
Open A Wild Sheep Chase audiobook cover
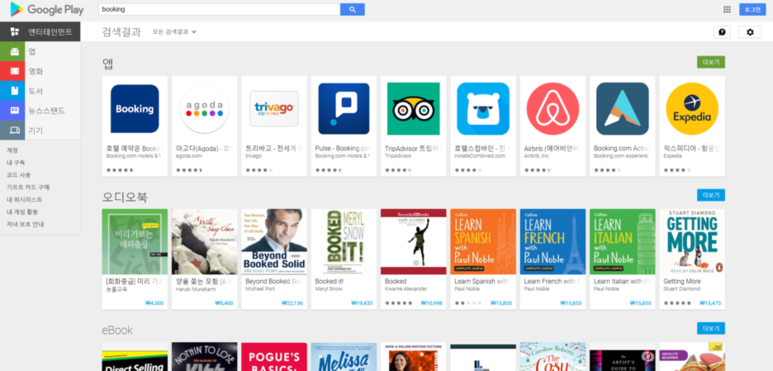(204, 241)
